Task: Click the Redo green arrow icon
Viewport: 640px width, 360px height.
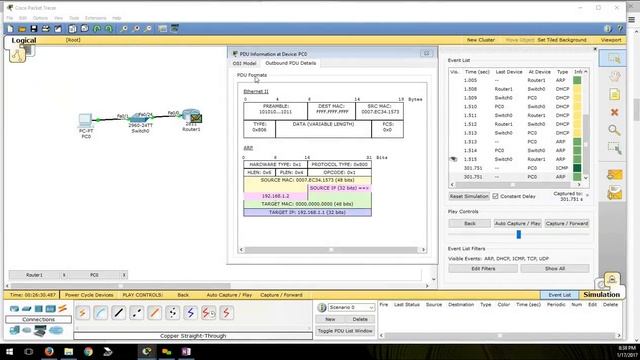Action: tap(109, 29)
